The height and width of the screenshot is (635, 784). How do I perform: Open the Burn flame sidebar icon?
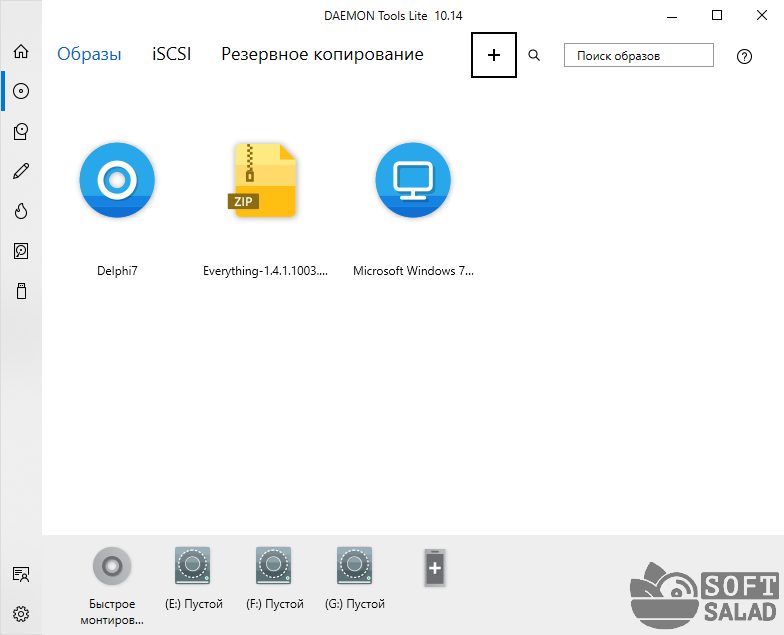click(21, 211)
